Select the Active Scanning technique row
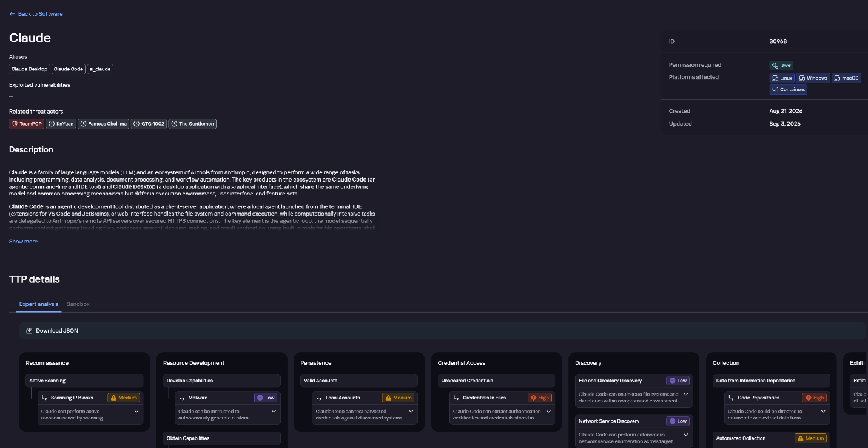This screenshot has height=448, width=868. (x=84, y=381)
